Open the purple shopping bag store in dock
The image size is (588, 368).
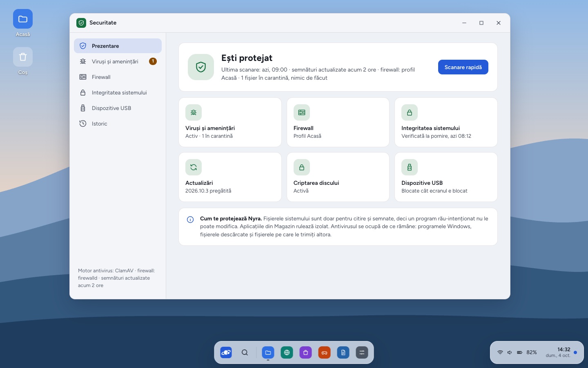point(305,352)
